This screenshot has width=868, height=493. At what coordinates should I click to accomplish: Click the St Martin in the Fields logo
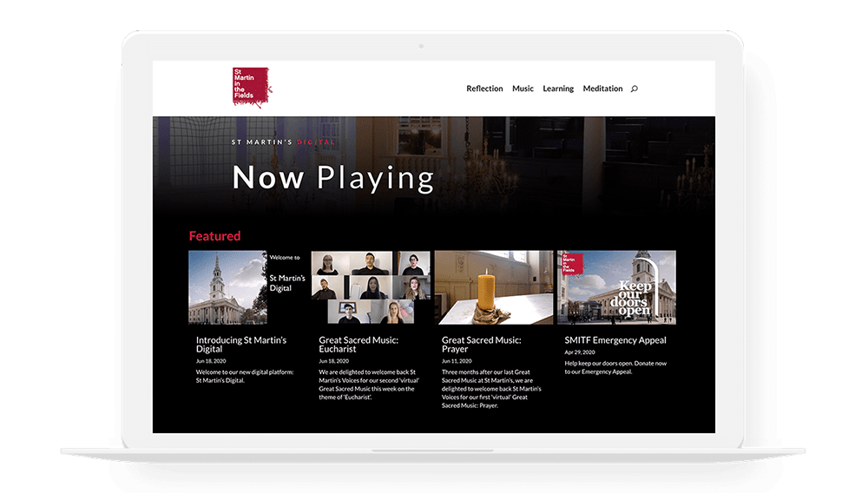(x=252, y=87)
